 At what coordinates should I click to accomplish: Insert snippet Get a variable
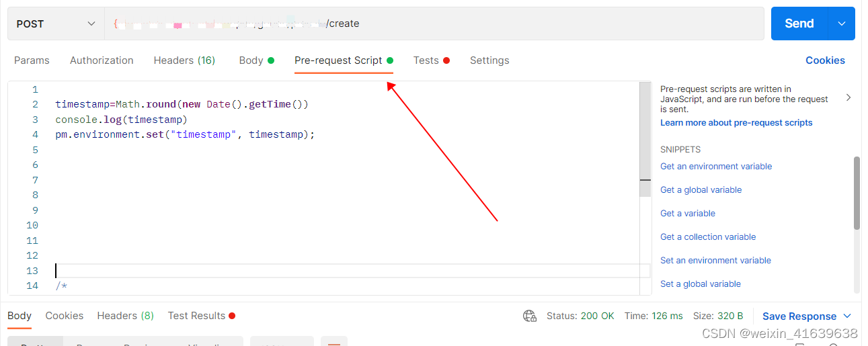(x=688, y=214)
